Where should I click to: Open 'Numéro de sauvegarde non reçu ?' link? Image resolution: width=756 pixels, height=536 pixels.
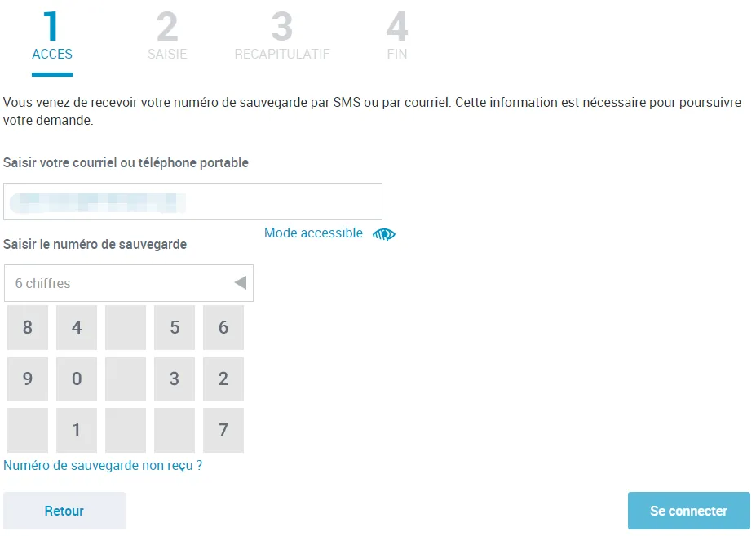click(103, 466)
